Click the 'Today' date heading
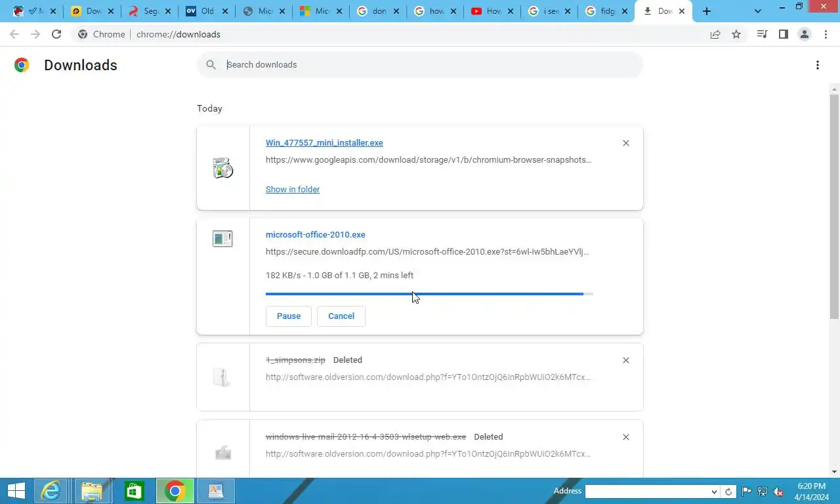The width and height of the screenshot is (840, 504). (x=209, y=109)
